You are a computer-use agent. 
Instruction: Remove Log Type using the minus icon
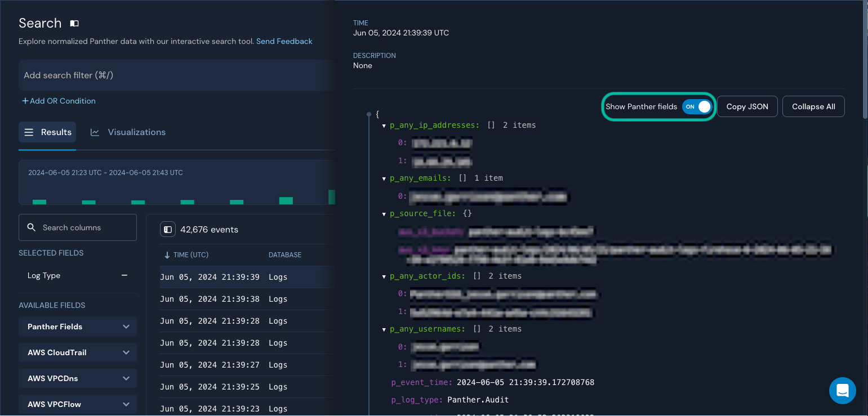(x=124, y=276)
